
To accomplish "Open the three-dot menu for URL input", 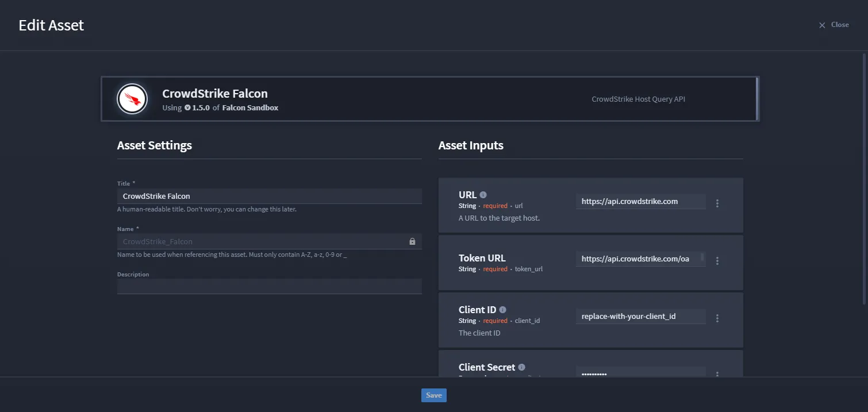I will [x=717, y=203].
